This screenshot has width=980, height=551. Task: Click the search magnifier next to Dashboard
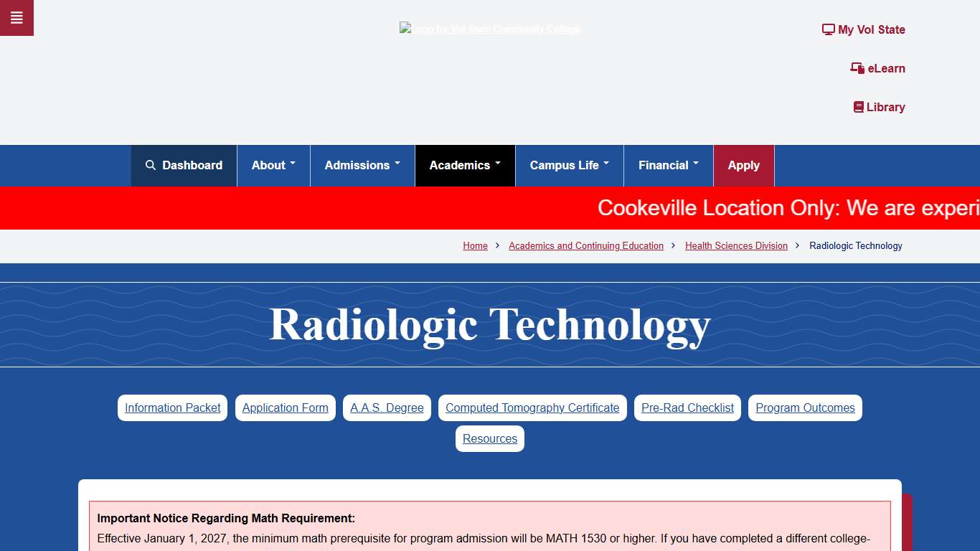pyautogui.click(x=151, y=165)
